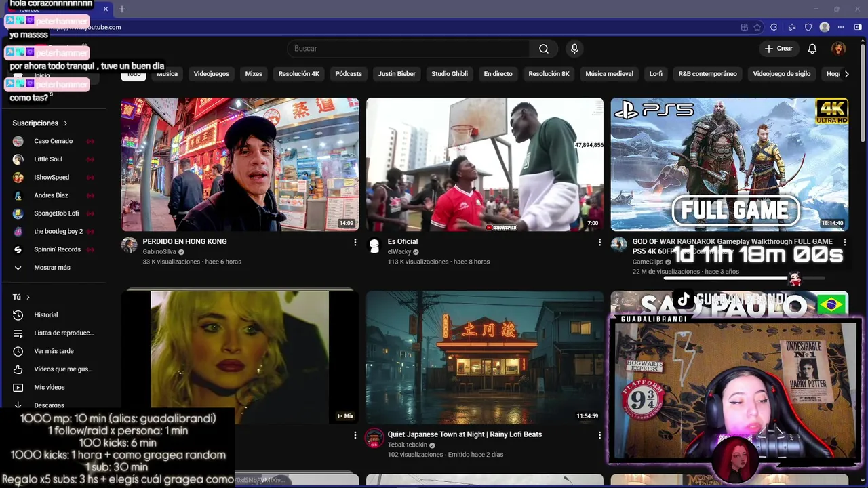Open the Andres Diaz subscription
This screenshot has height=488, width=868.
point(54,195)
